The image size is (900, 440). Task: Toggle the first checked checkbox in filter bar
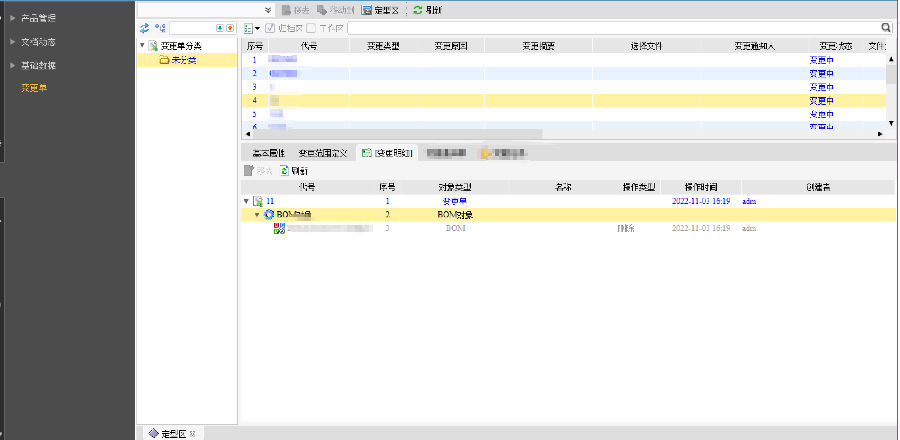tap(270, 28)
